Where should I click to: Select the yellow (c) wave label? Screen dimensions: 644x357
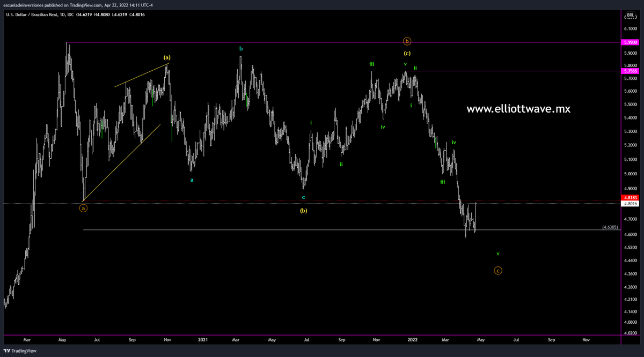[x=407, y=53]
